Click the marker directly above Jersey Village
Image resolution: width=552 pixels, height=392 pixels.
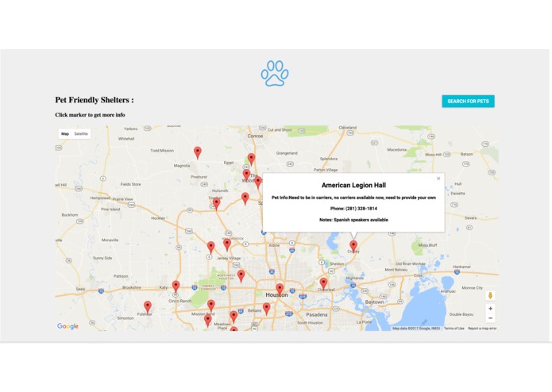(227, 244)
